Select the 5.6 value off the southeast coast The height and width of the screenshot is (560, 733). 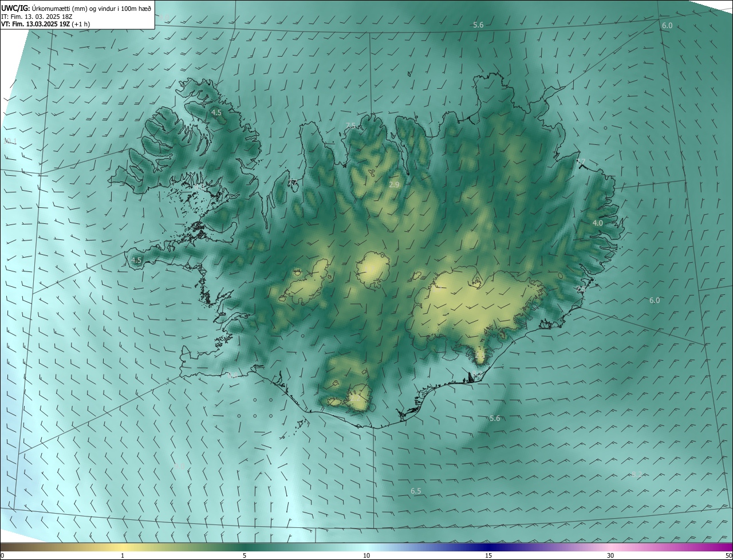(495, 419)
